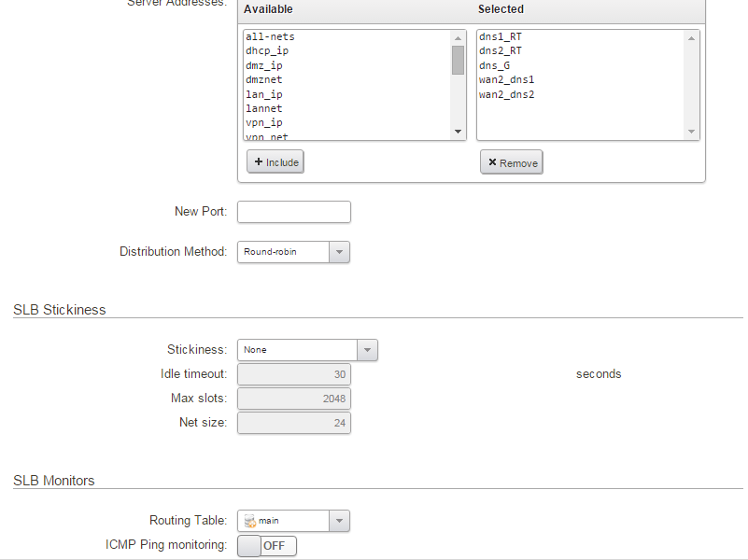Image resolution: width=748 pixels, height=560 pixels.
Task: Choose dmz_ip from Available addresses
Action: pos(263,65)
